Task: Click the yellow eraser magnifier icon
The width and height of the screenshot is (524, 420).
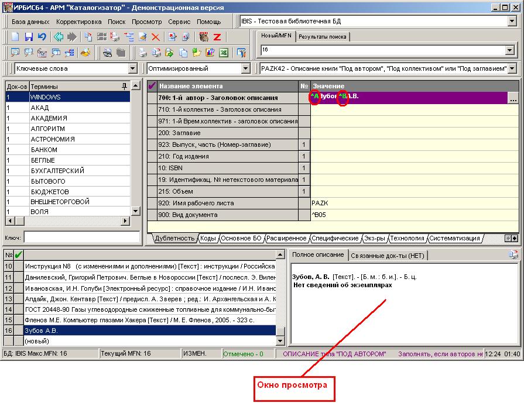Action: tap(85, 53)
